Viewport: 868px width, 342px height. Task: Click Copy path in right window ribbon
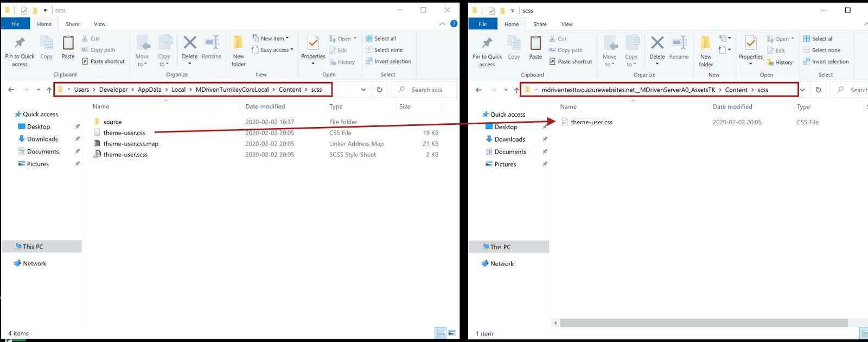pyautogui.click(x=566, y=50)
